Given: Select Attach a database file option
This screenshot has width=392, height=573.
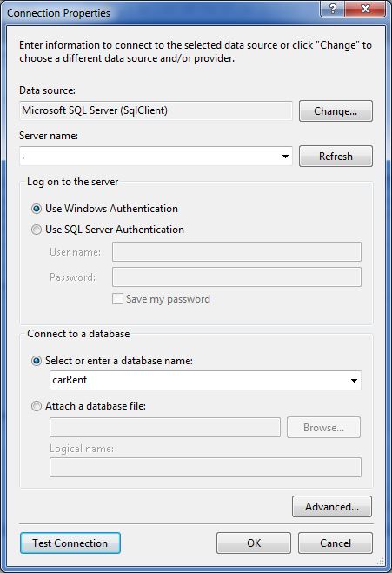Looking at the screenshot, I should (x=37, y=406).
